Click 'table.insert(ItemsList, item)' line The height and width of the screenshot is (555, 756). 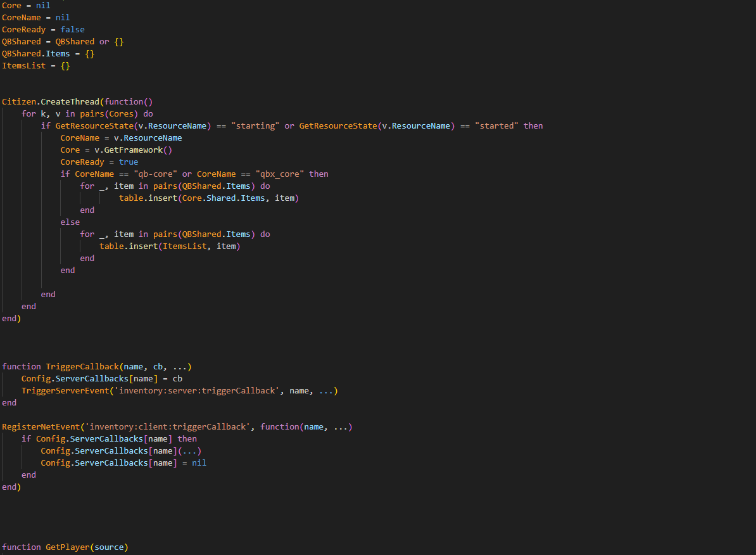pyautogui.click(x=170, y=246)
